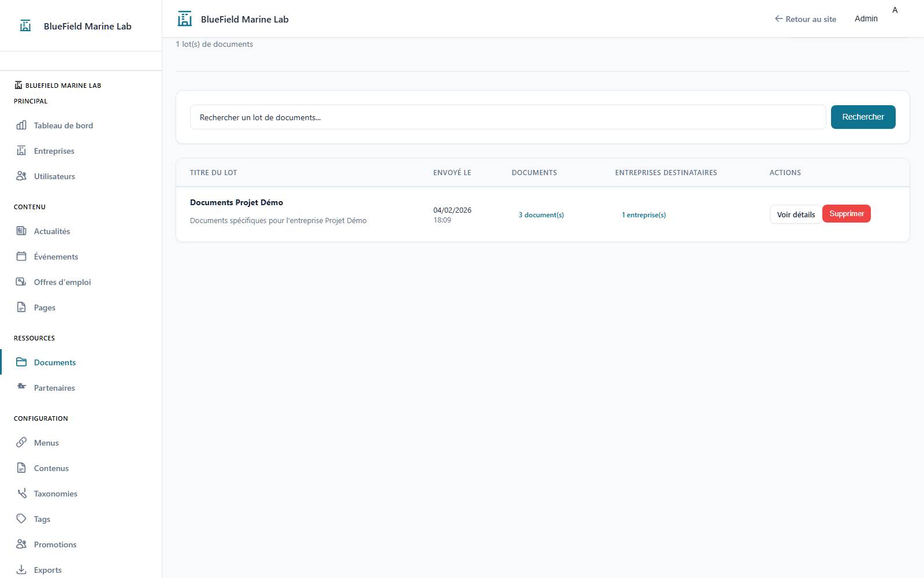924x578 pixels.
Task: Click the BlueField Marine Lab logo icon
Action: click(25, 25)
